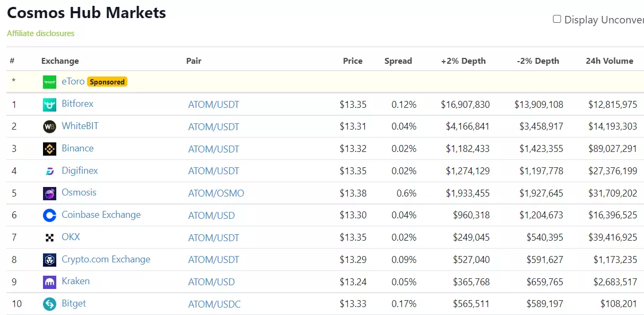Click the eToro exchange name link
This screenshot has width=644, height=315.
point(73,82)
